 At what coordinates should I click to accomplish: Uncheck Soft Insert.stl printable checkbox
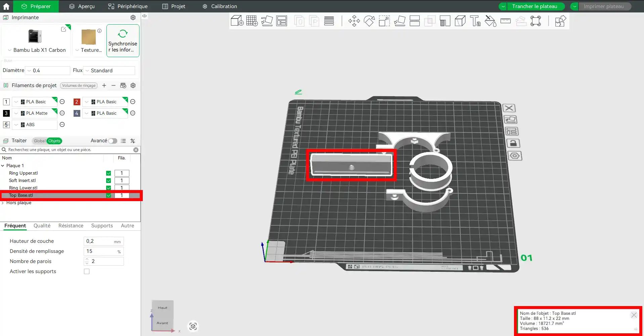click(x=109, y=181)
